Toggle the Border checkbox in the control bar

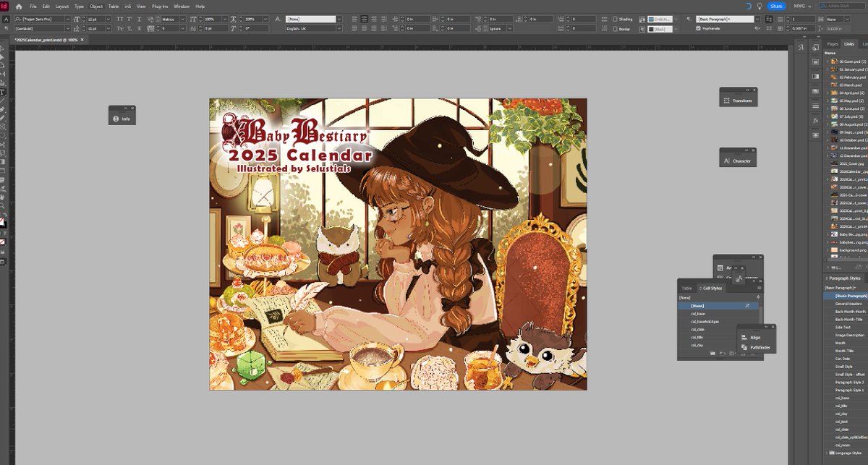click(x=614, y=28)
